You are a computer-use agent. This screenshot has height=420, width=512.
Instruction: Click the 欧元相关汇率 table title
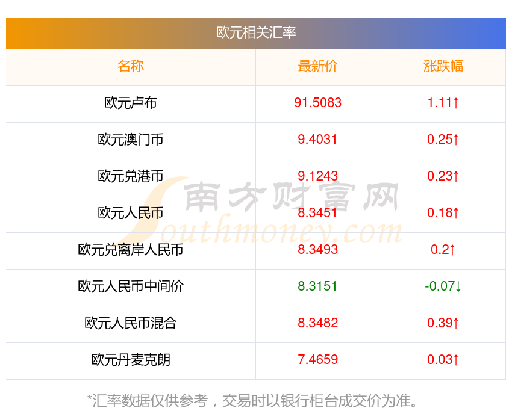click(256, 32)
